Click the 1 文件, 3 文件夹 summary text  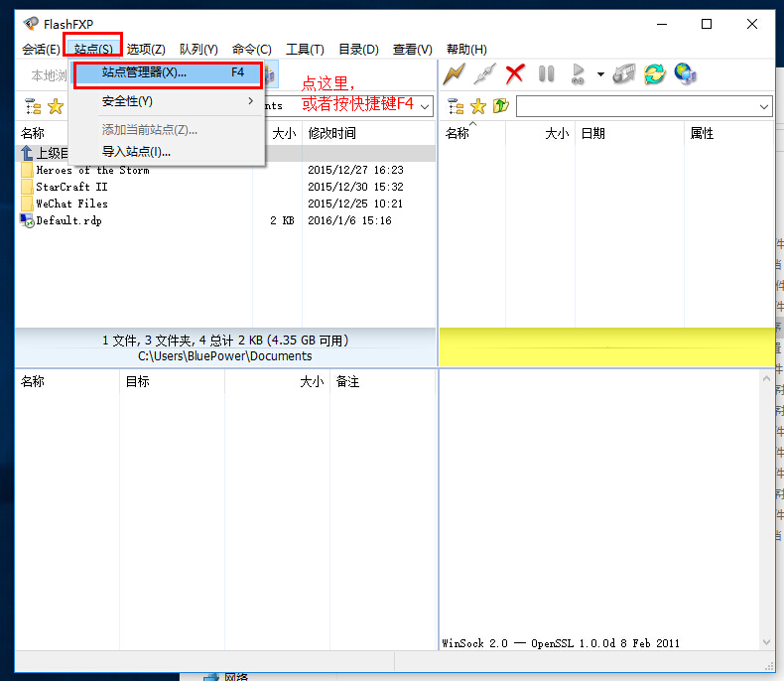[x=225, y=340]
